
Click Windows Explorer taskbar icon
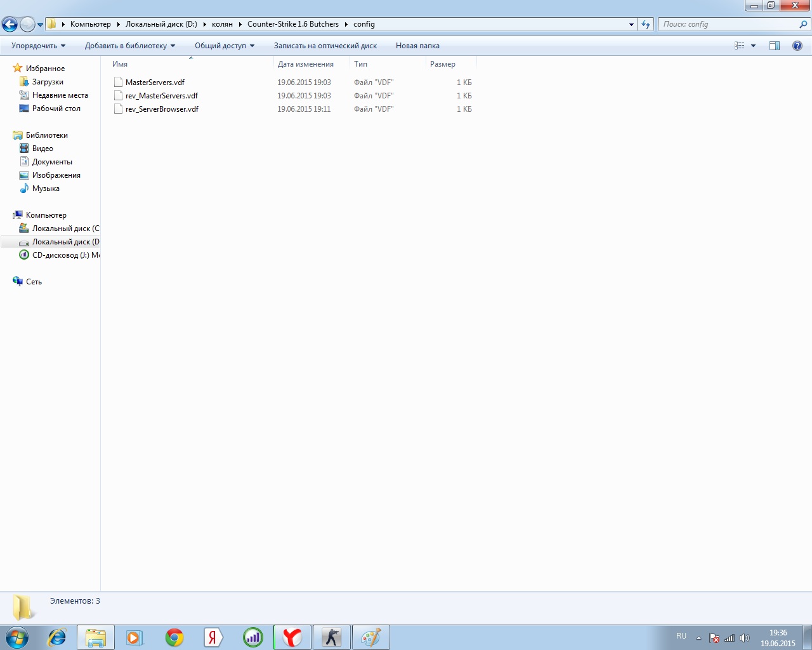[96, 637]
